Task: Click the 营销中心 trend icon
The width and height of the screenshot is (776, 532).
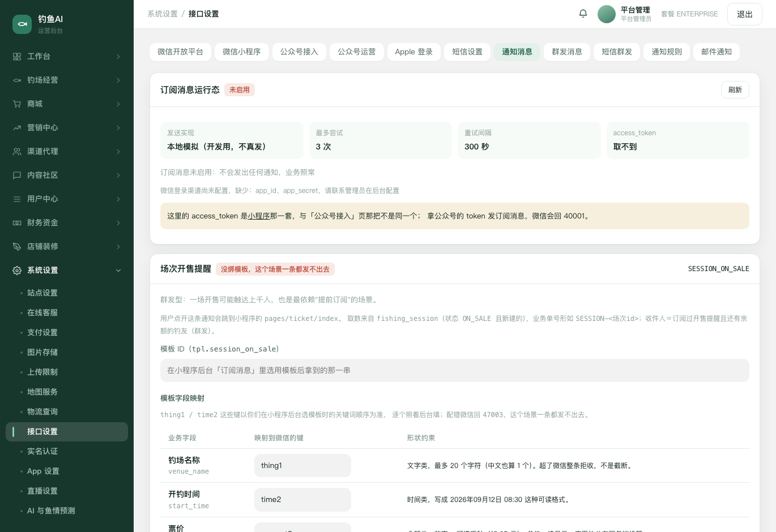Action: pos(17,128)
